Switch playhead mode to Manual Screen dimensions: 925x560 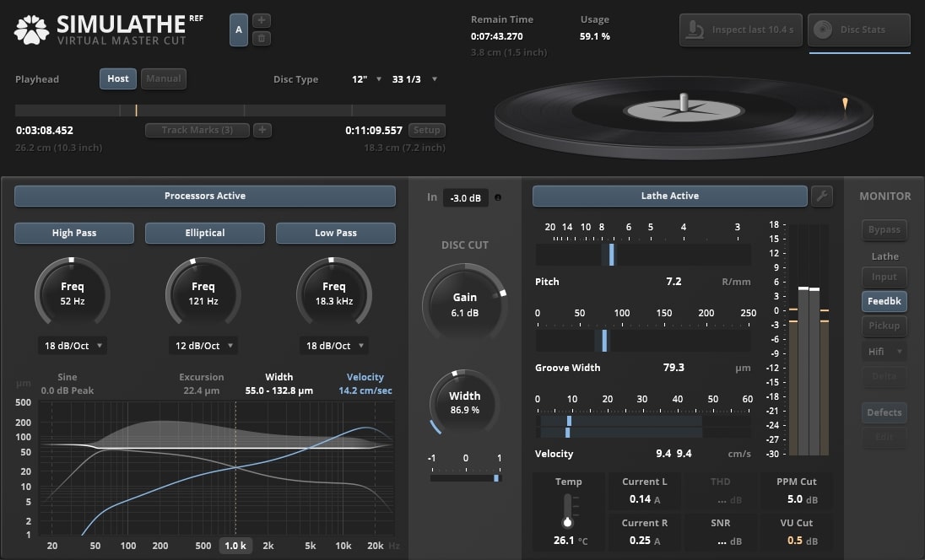tap(163, 78)
